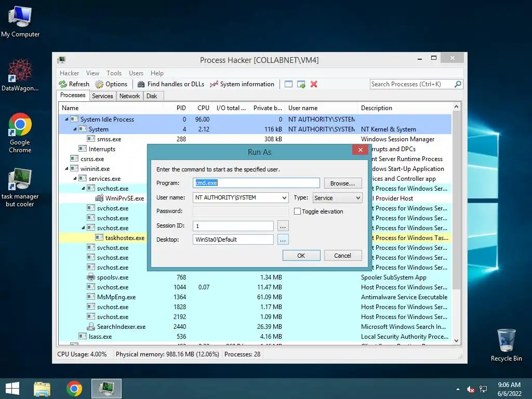Click the scrollbar down arrow
This screenshot has width=532, height=399.
click(x=456, y=341)
